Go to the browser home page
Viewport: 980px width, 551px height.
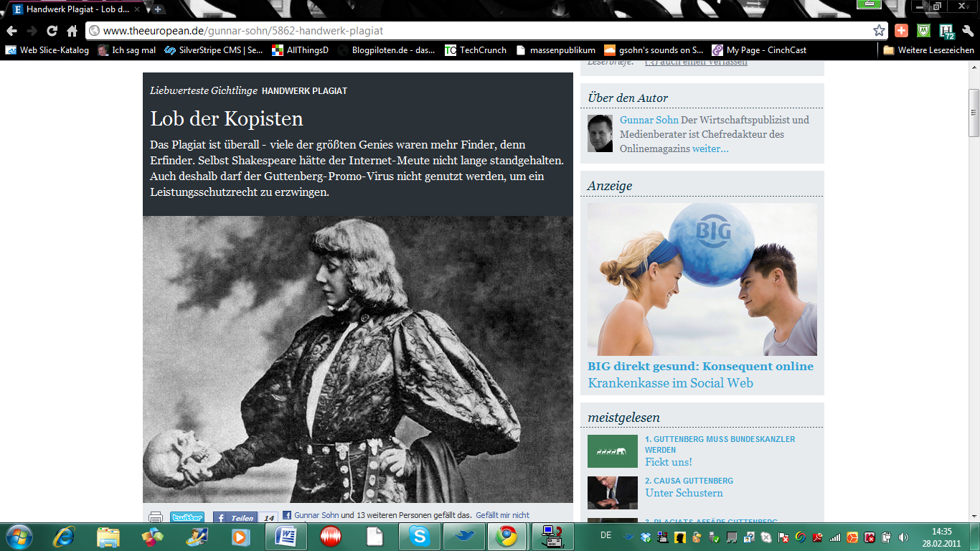tap(72, 31)
